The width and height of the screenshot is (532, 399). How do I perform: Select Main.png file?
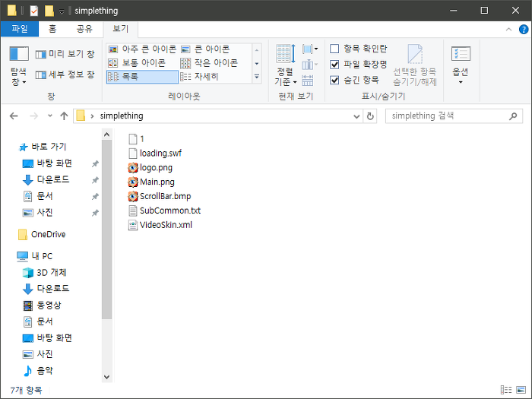(x=151, y=182)
